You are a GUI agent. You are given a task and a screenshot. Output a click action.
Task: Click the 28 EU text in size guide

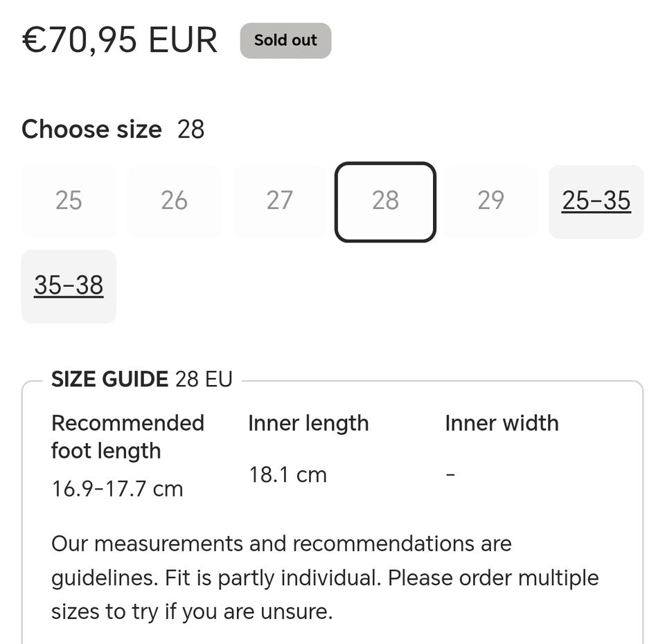[204, 379]
